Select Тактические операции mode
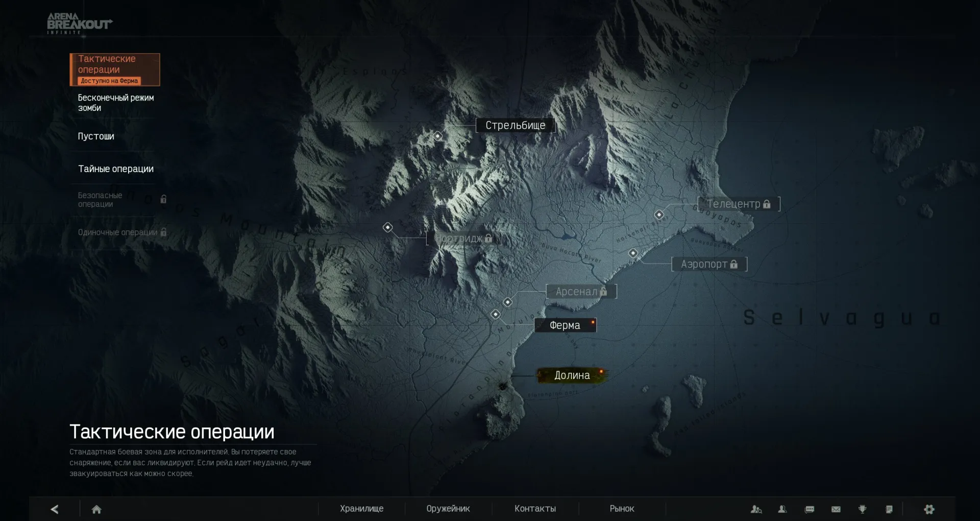The image size is (980, 521). 115,69
